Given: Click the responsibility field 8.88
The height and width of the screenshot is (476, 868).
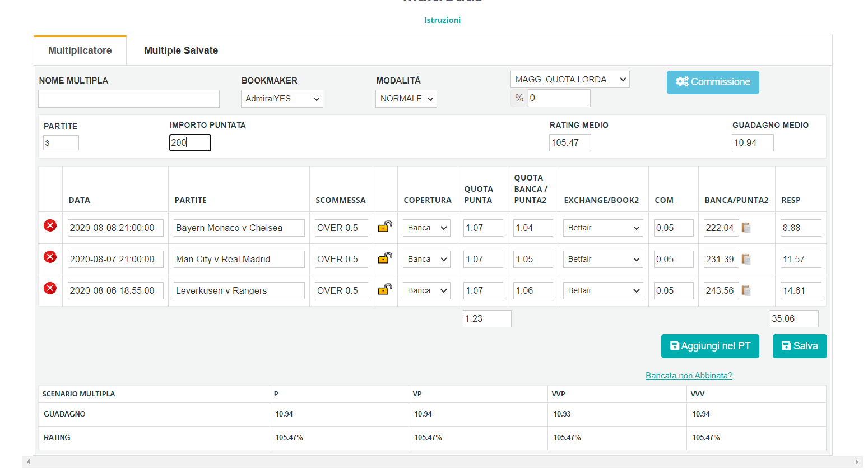Looking at the screenshot, I should coord(801,228).
